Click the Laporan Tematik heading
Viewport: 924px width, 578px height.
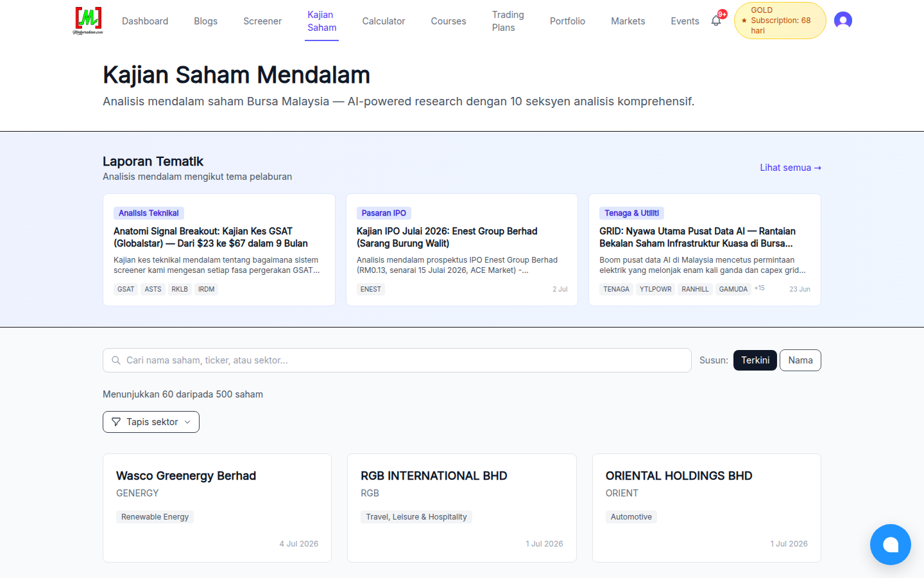click(x=153, y=161)
